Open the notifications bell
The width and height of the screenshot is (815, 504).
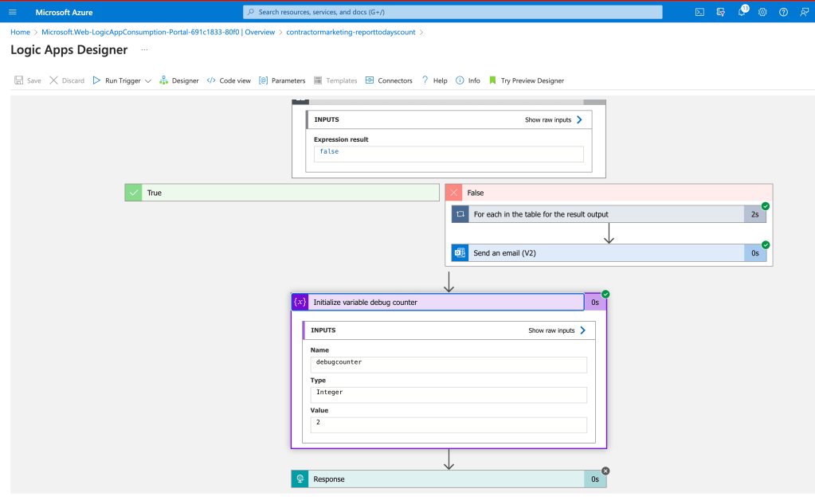(743, 11)
